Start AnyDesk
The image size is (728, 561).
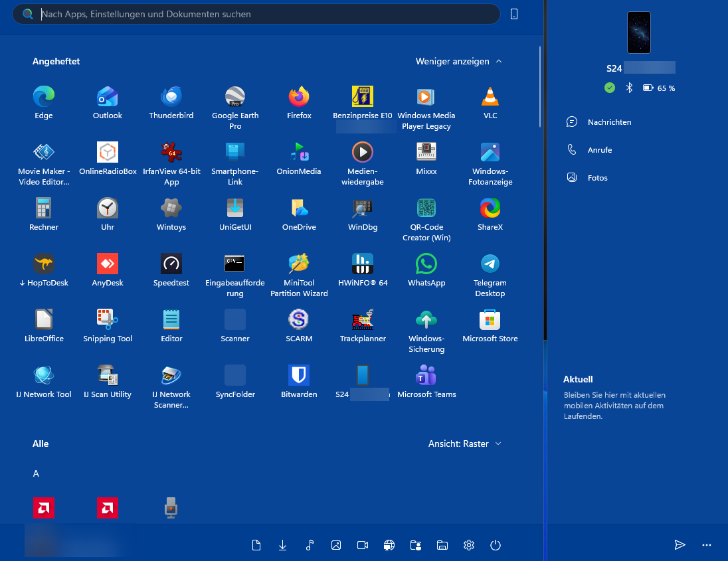coord(107,270)
